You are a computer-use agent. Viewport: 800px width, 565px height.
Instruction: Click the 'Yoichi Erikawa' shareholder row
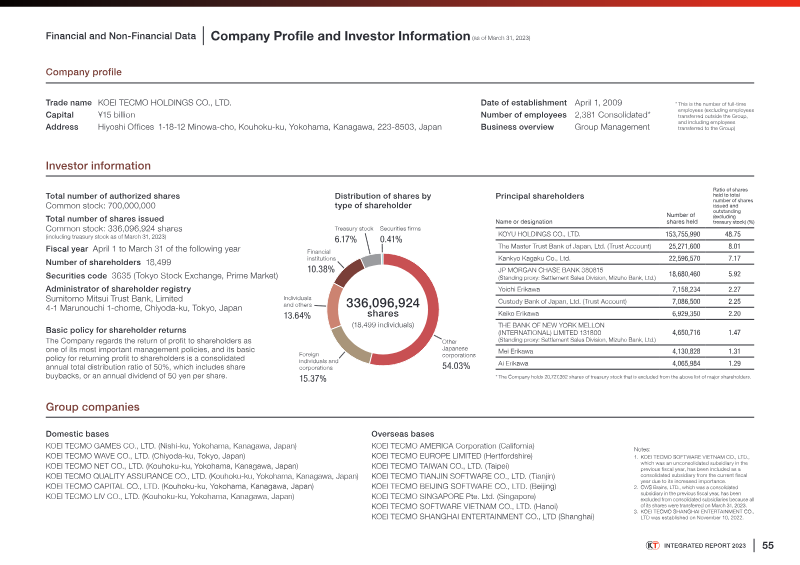[624, 289]
